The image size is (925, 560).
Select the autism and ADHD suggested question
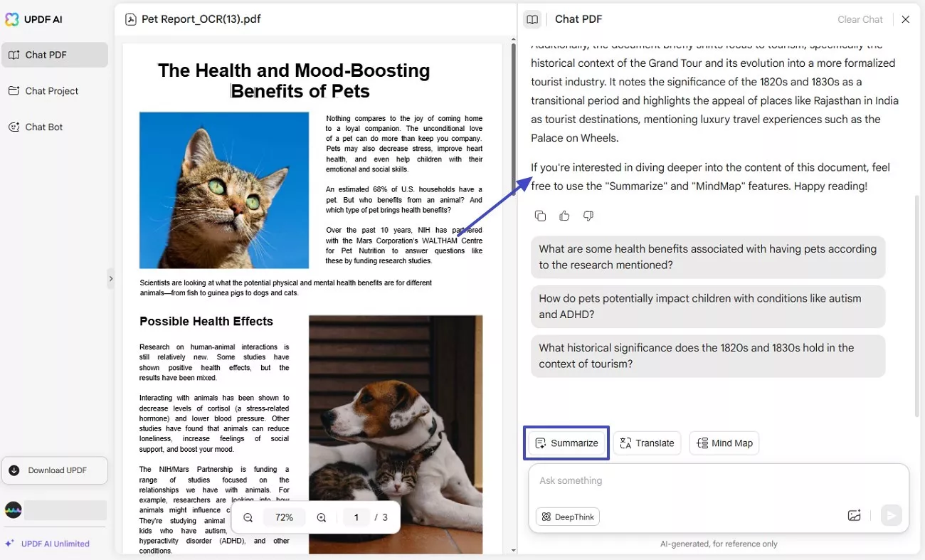coord(708,306)
